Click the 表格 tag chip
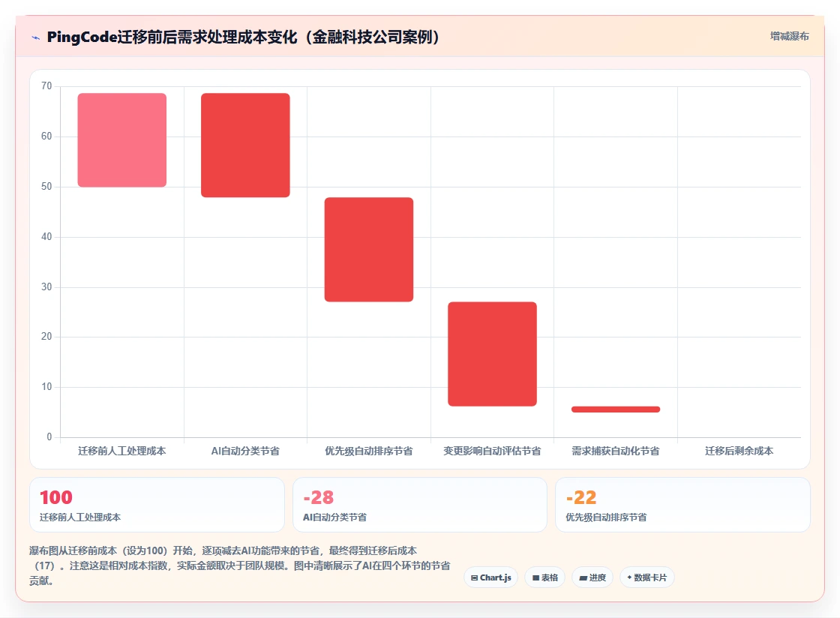The height and width of the screenshot is (618, 840). point(544,577)
